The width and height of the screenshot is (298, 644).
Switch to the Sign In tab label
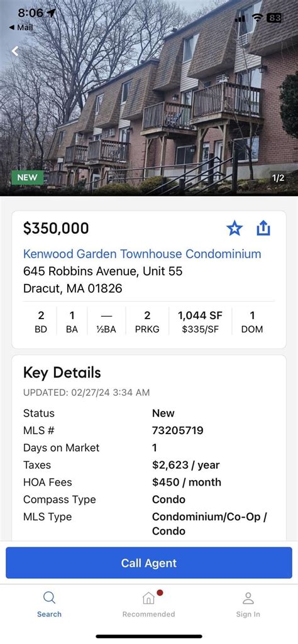click(x=248, y=614)
